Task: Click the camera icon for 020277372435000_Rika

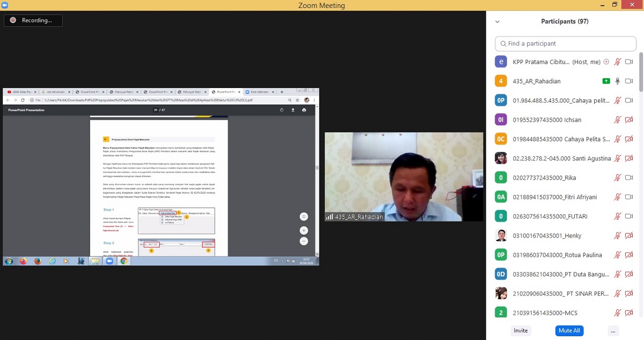Action: click(629, 178)
